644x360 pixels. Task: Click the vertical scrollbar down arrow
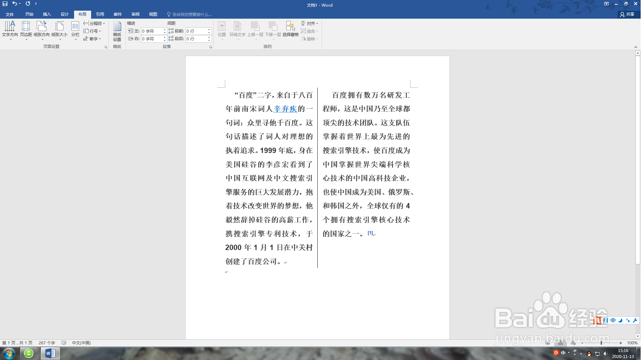638,336
